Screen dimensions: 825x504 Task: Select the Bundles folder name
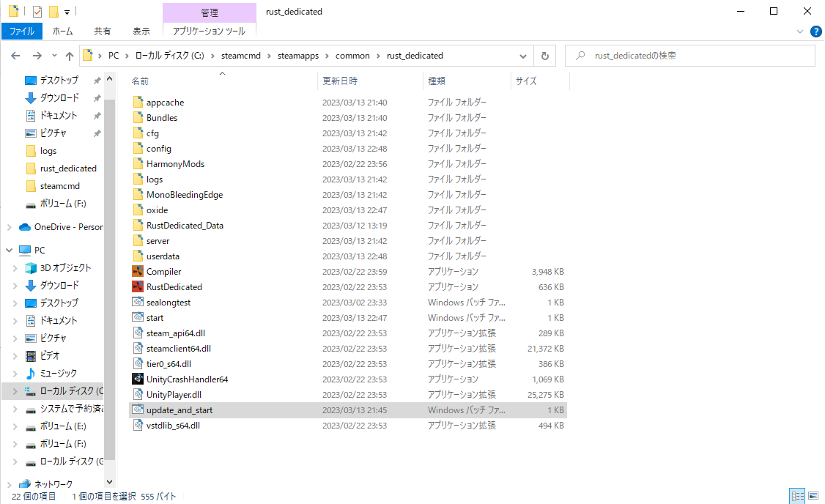[x=161, y=118]
